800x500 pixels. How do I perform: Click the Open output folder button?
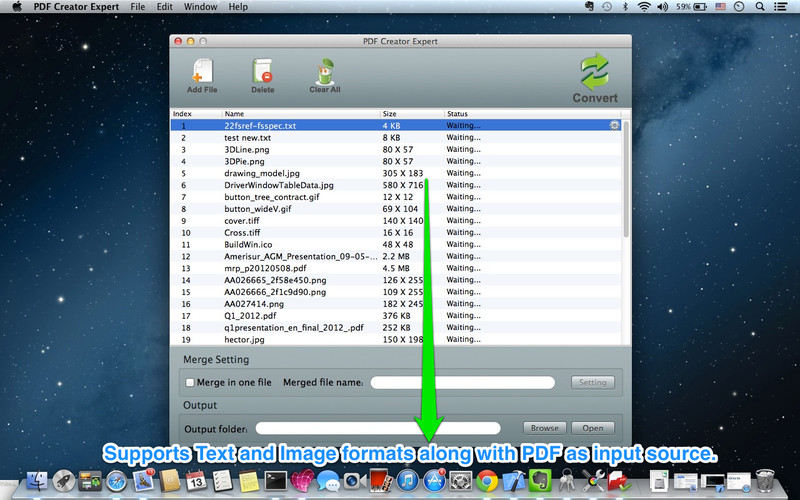point(592,428)
